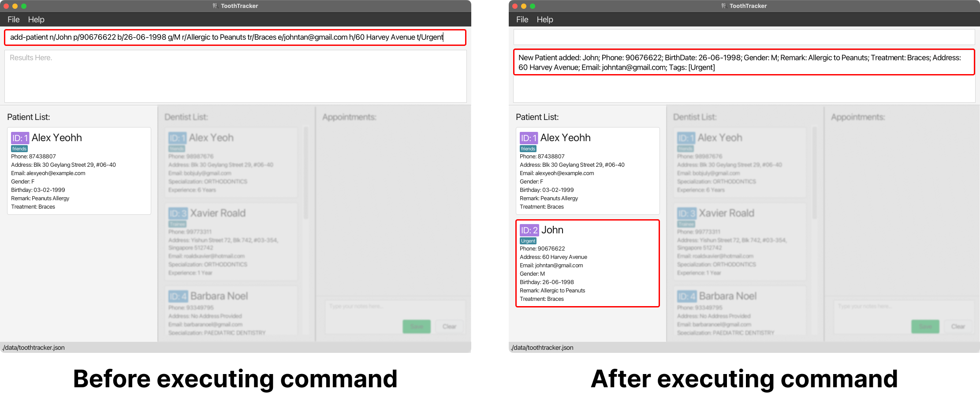This screenshot has width=980, height=393.
Task: Click the 'Dentist List:' heading in right window
Action: point(695,117)
